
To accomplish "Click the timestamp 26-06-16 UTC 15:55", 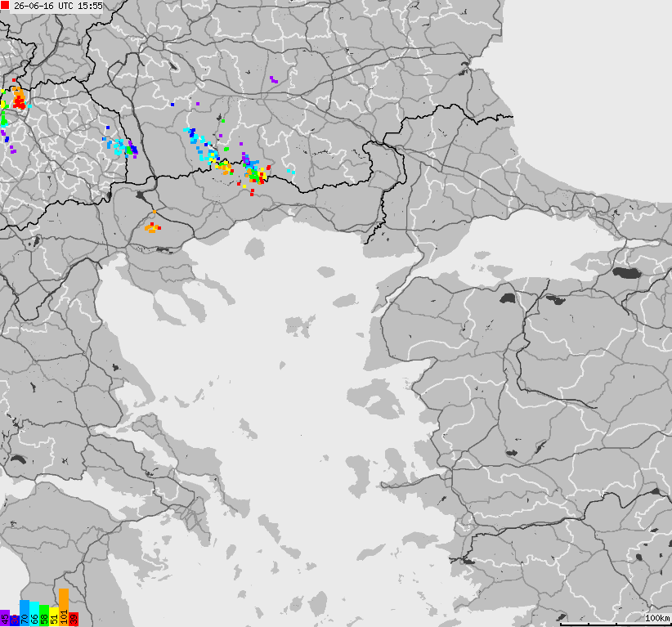I will point(58,6).
